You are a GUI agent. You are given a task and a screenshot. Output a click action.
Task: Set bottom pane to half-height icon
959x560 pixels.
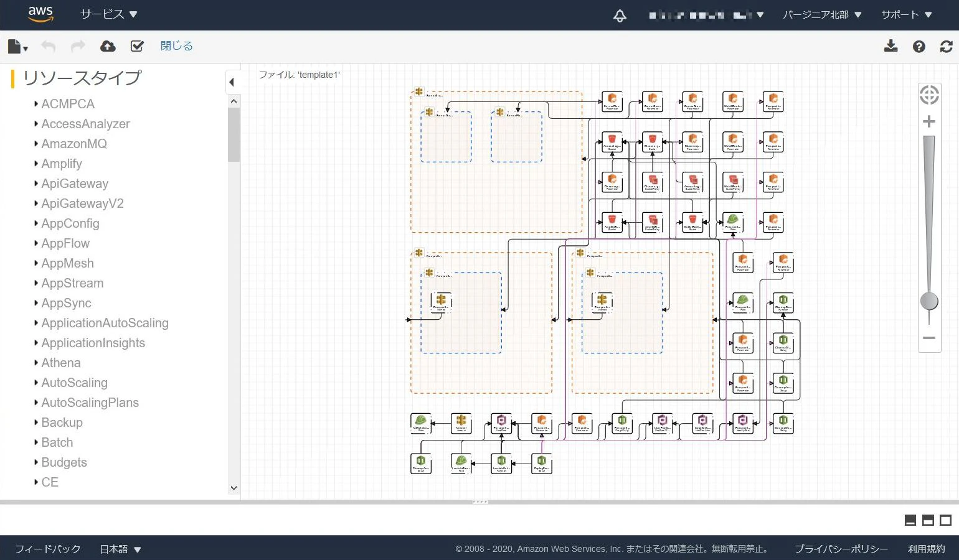[928, 520]
